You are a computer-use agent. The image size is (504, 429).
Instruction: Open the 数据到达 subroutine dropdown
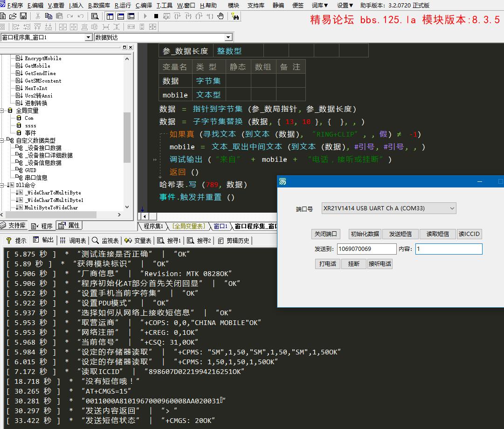(228, 37)
